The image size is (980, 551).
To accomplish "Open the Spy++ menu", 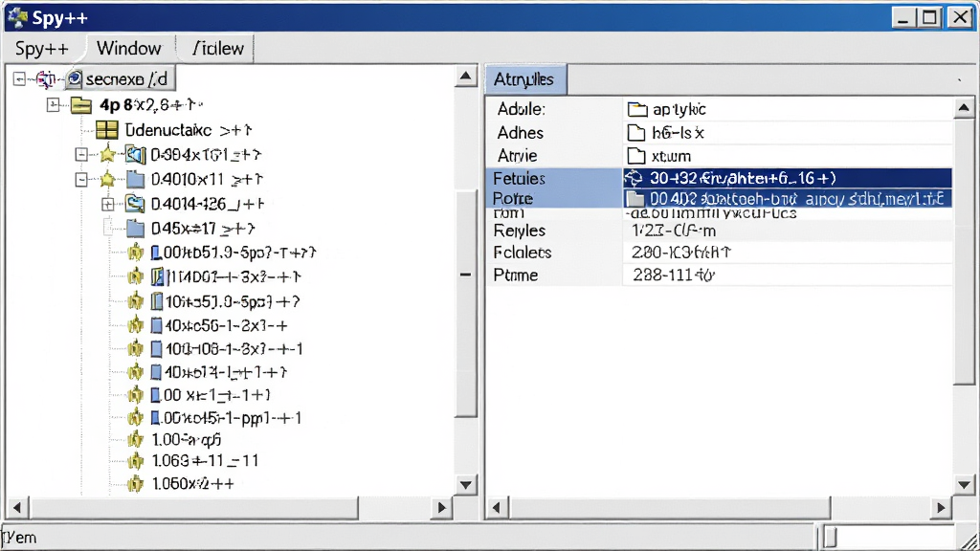I will tap(41, 48).
